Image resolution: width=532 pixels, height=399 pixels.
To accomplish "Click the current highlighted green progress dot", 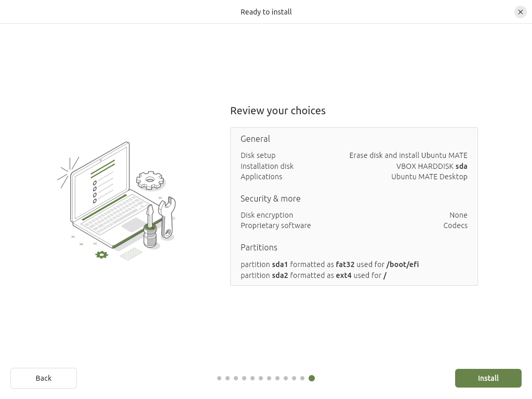I will (x=312, y=378).
